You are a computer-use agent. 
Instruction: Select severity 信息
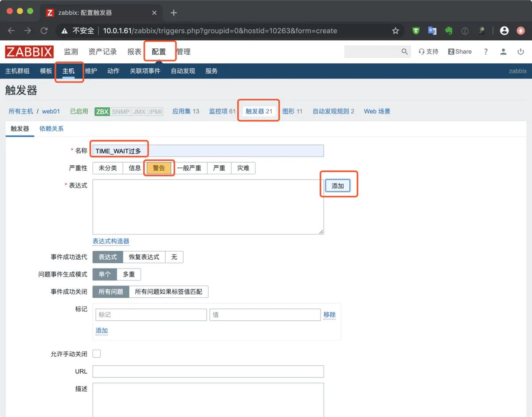pyautogui.click(x=135, y=168)
